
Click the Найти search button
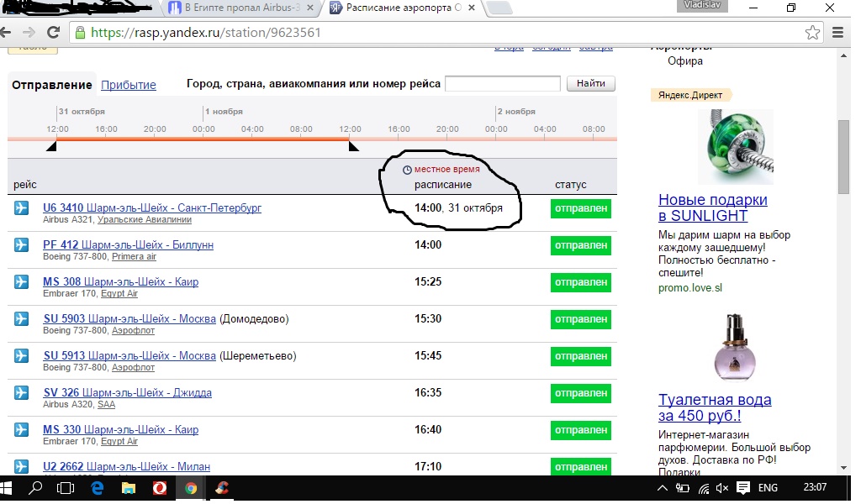coord(591,83)
